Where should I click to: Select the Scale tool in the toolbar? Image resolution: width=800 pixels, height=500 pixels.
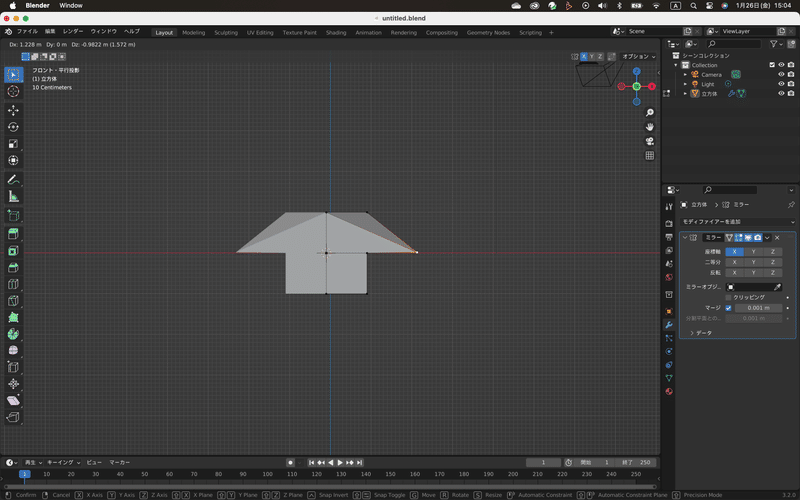(x=13, y=144)
